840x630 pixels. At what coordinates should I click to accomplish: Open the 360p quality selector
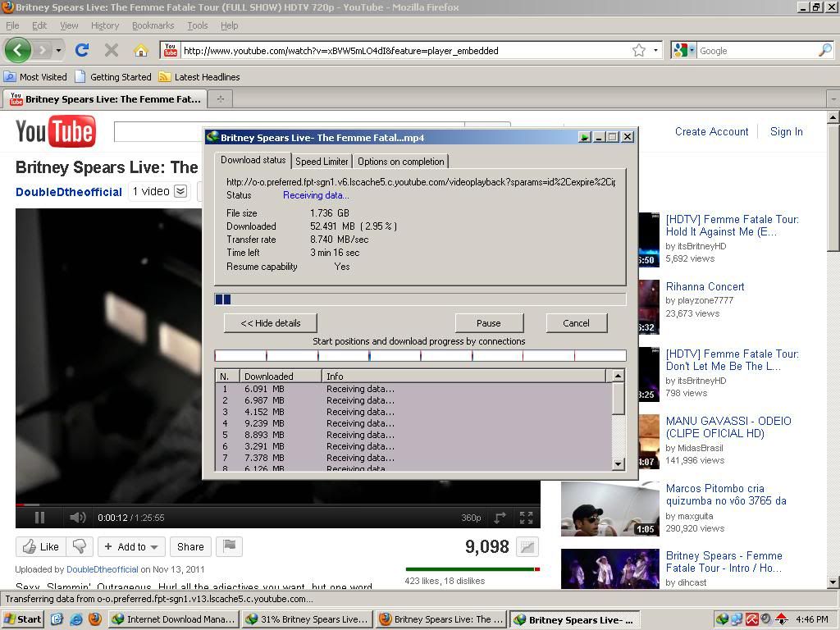[471, 518]
